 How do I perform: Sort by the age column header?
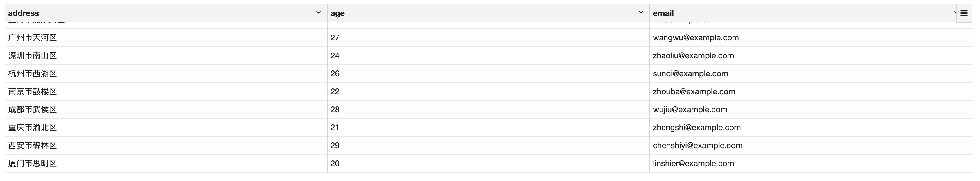point(338,13)
